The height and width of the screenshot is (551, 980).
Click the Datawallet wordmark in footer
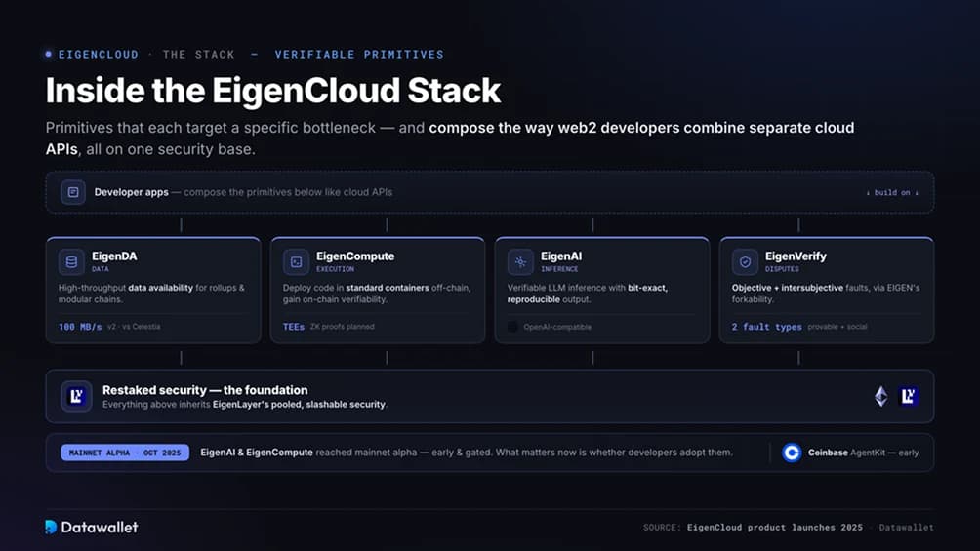point(100,528)
